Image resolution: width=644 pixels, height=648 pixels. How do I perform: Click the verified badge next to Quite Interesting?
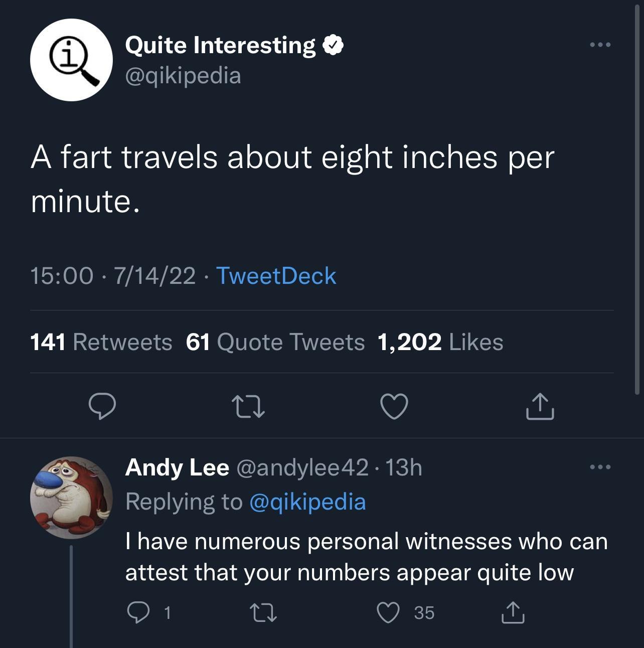[x=334, y=44]
